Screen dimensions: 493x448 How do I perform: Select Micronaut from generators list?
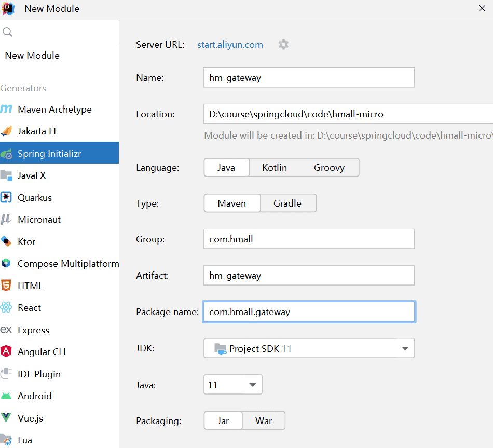pos(39,220)
